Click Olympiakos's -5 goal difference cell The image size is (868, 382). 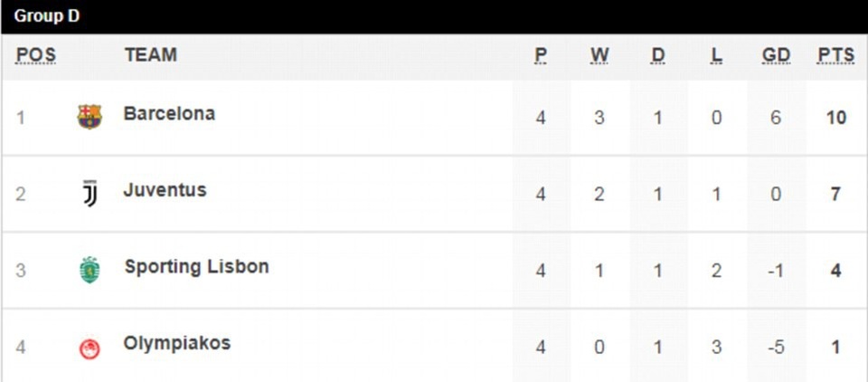coord(776,347)
